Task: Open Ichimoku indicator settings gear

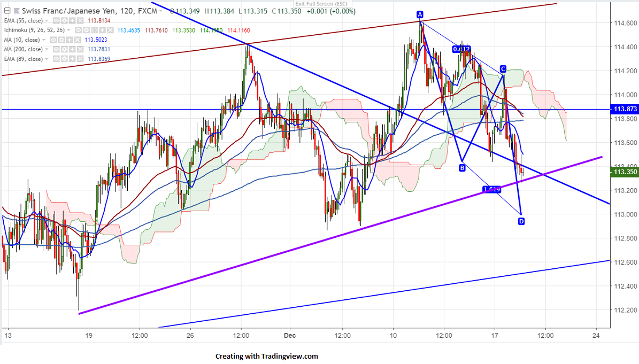Action: pyautogui.click(x=87, y=30)
